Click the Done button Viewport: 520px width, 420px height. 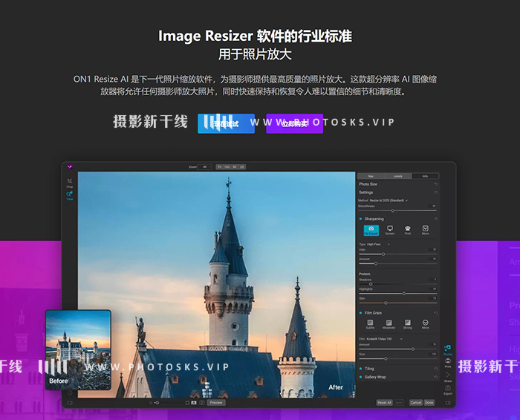(x=429, y=402)
